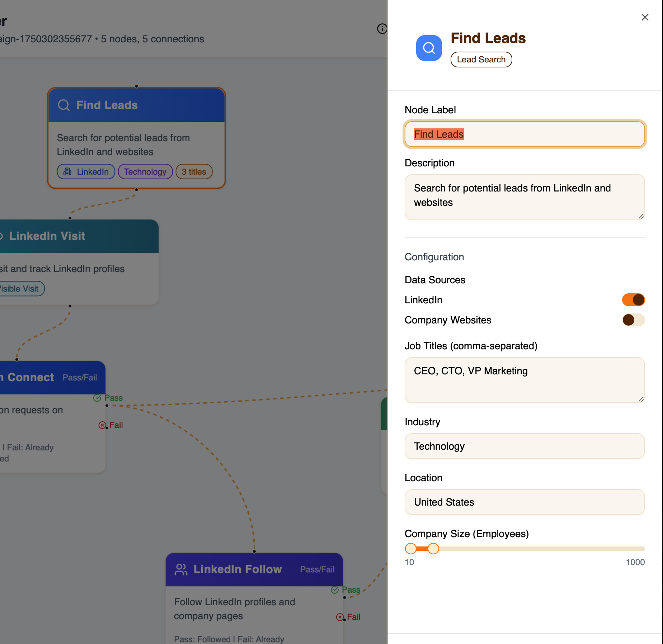This screenshot has width=663, height=644.
Task: Select the Visible Visit pill on LinkedIn Visit
Action: (x=22, y=289)
